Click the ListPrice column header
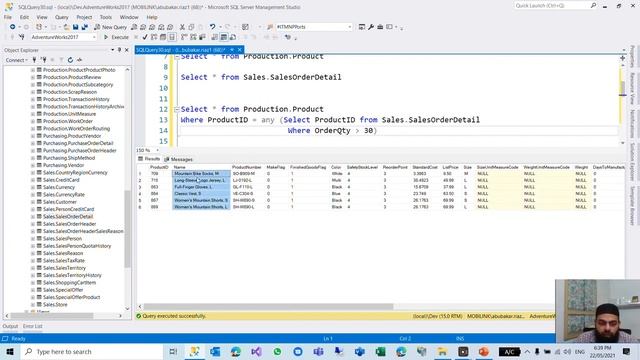 (x=450, y=167)
